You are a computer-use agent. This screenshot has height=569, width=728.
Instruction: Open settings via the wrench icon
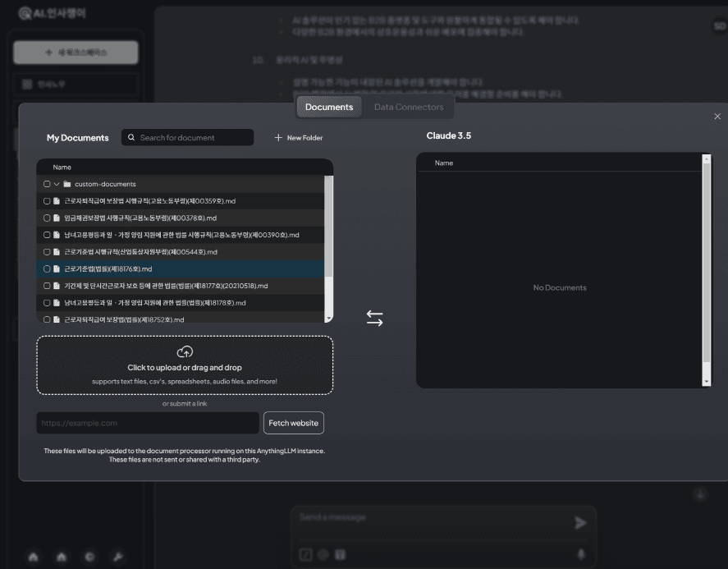coord(118,557)
